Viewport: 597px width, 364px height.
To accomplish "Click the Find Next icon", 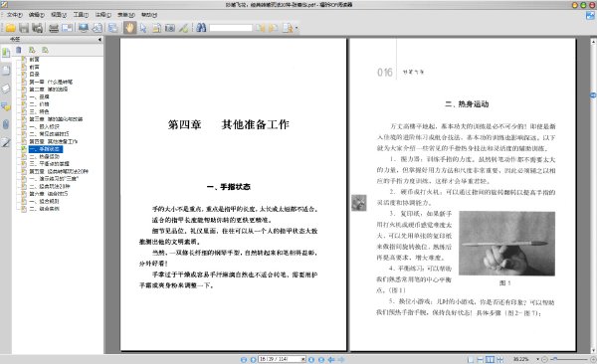I will 273,28.
